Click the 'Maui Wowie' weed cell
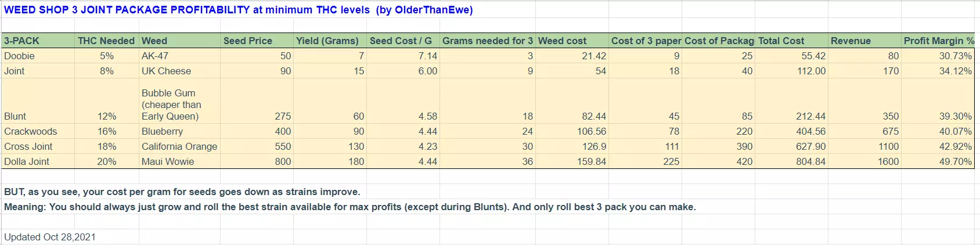980x245 pixels. click(179, 161)
